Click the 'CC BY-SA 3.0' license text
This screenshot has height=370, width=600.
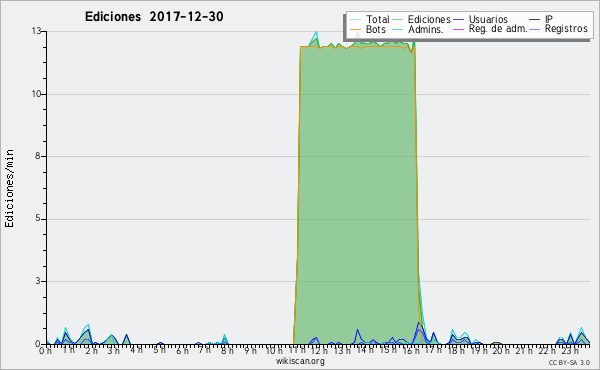569,362
